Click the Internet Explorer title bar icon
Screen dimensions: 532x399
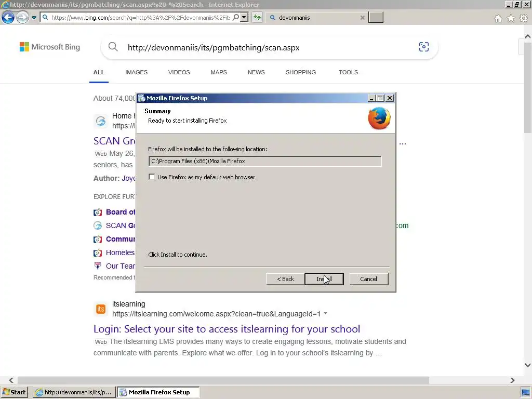5,4
